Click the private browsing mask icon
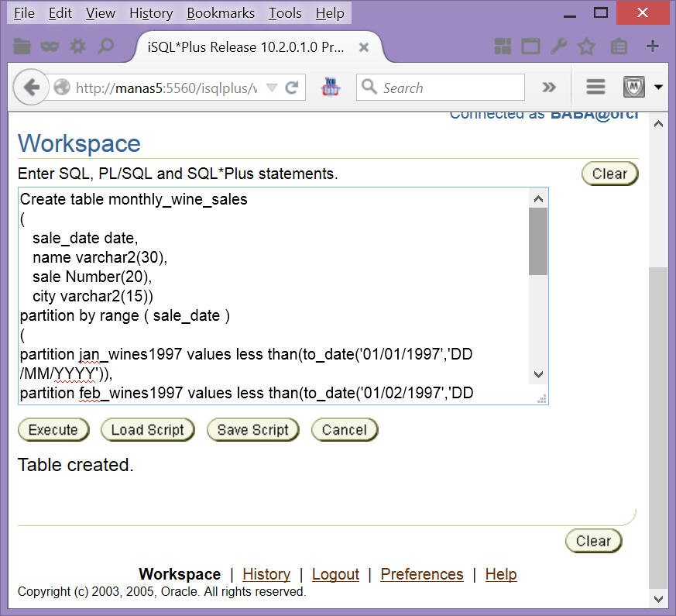Screen dimensions: 676x616 click(x=50, y=46)
